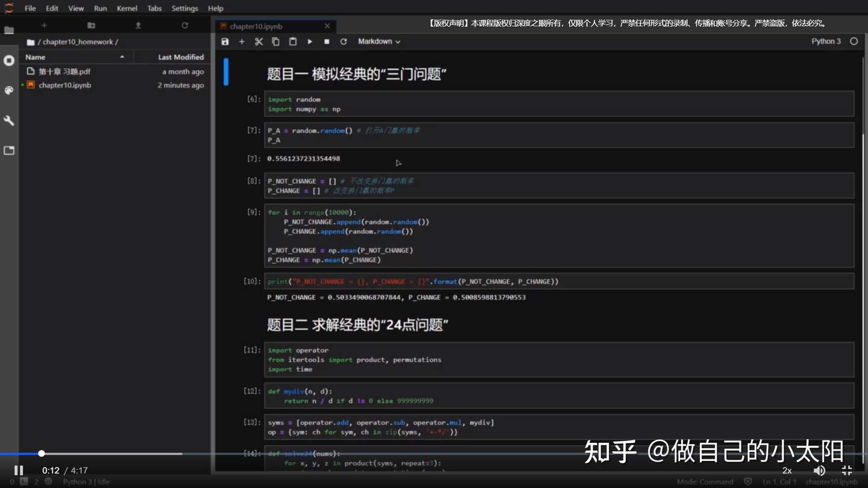Click Mode: Command status bar text
Viewport: 868px width, 488px height.
click(705, 482)
